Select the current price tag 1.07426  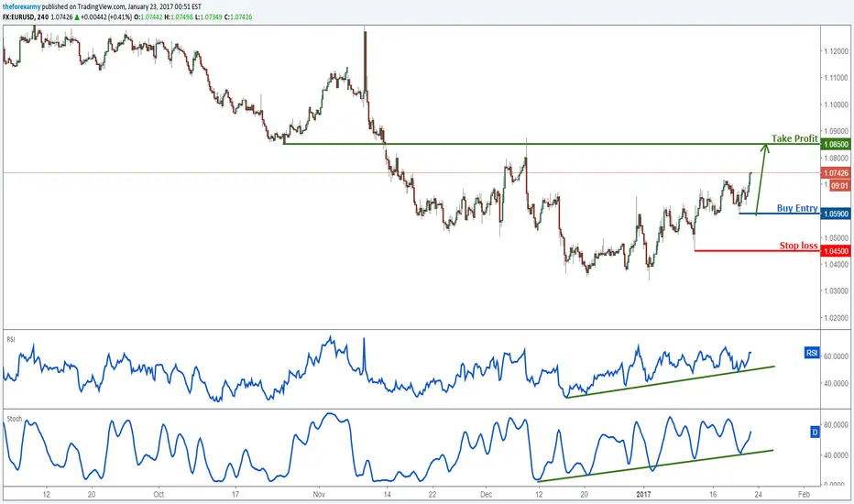(x=836, y=173)
